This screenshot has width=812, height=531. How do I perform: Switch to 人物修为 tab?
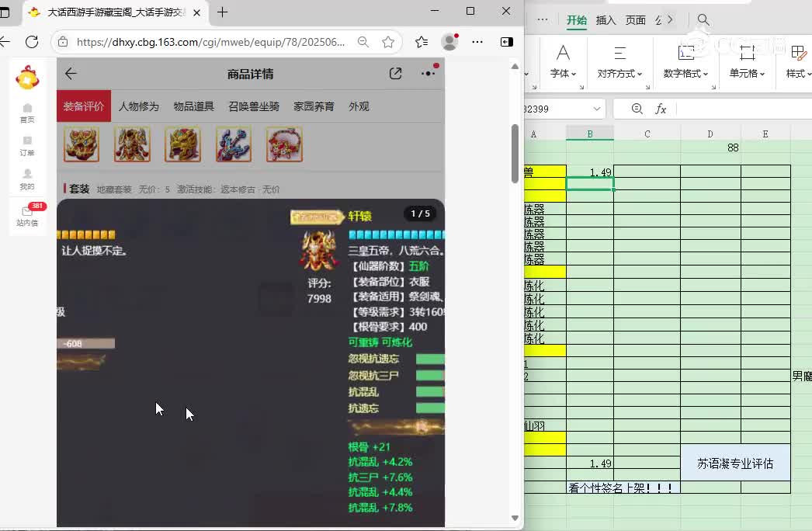click(139, 106)
